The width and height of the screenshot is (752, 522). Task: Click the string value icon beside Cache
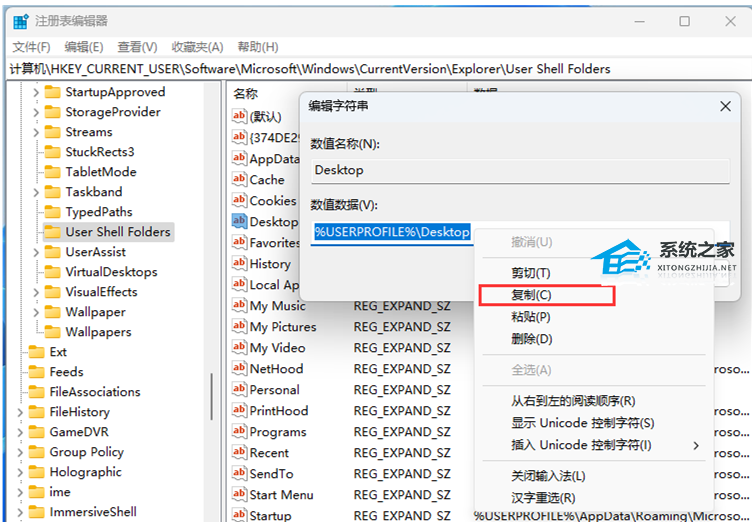239,179
